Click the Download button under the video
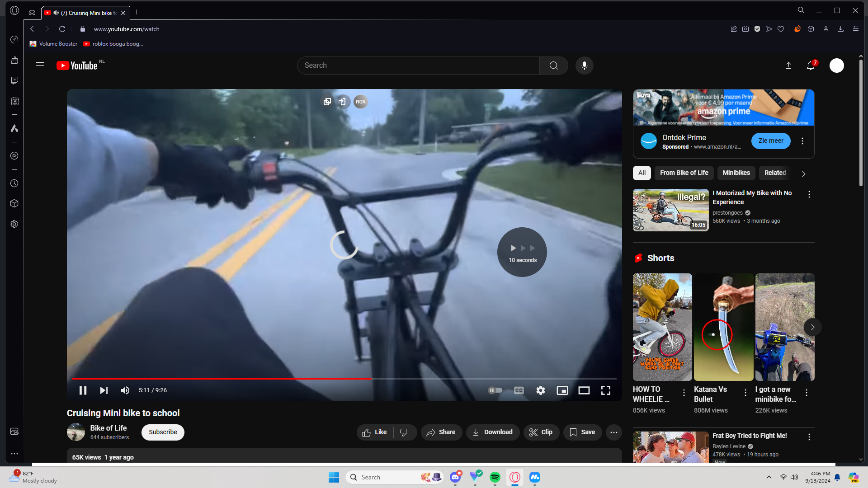Image resolution: width=868 pixels, height=488 pixels. (493, 432)
